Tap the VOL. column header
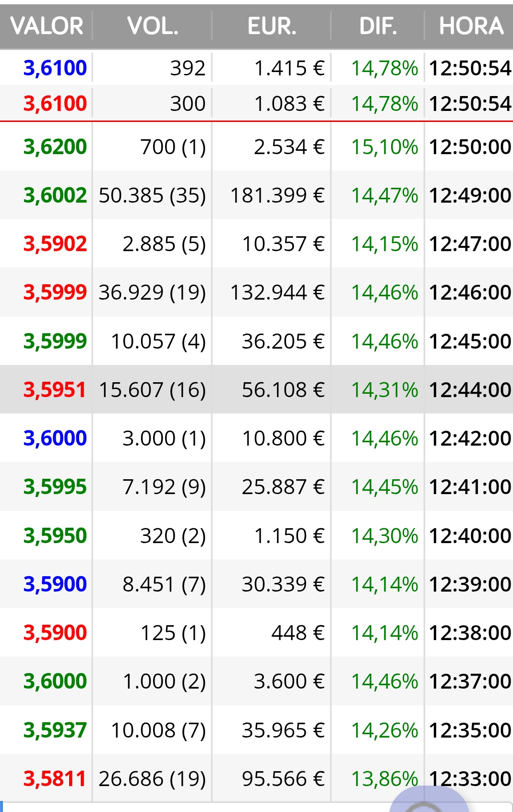 (153, 26)
